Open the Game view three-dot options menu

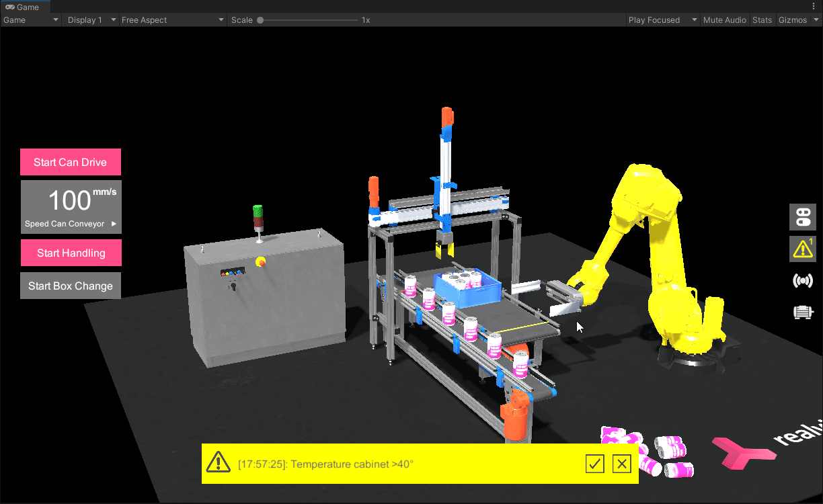point(814,6)
